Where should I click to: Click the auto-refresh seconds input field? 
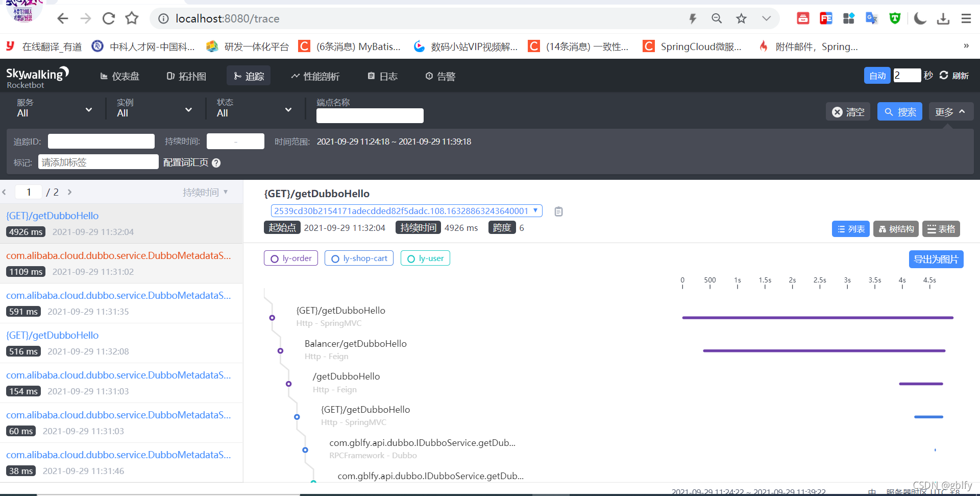point(907,76)
